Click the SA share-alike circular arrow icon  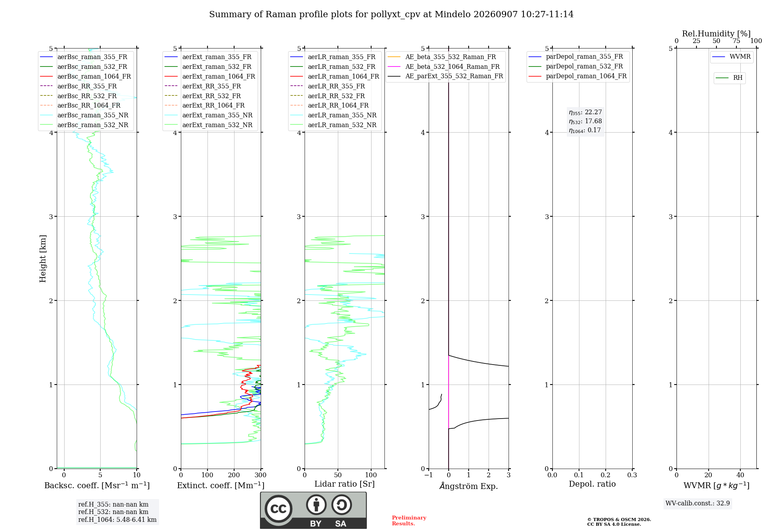point(341,505)
